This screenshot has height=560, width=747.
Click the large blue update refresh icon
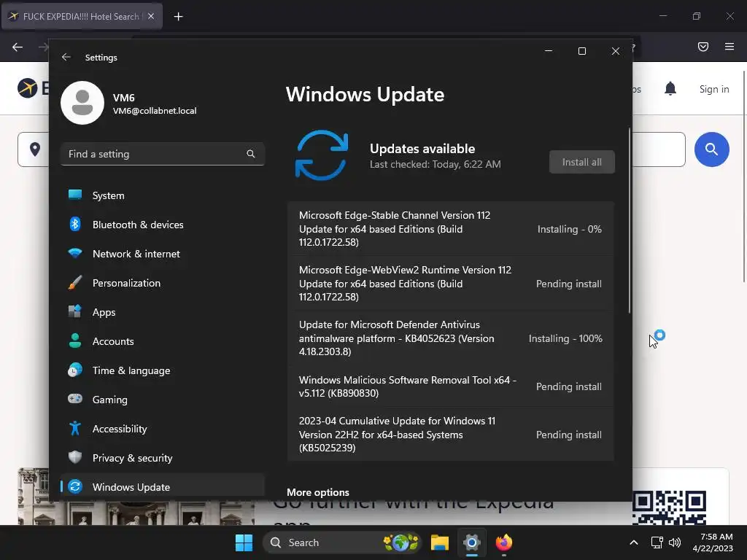tap(322, 155)
